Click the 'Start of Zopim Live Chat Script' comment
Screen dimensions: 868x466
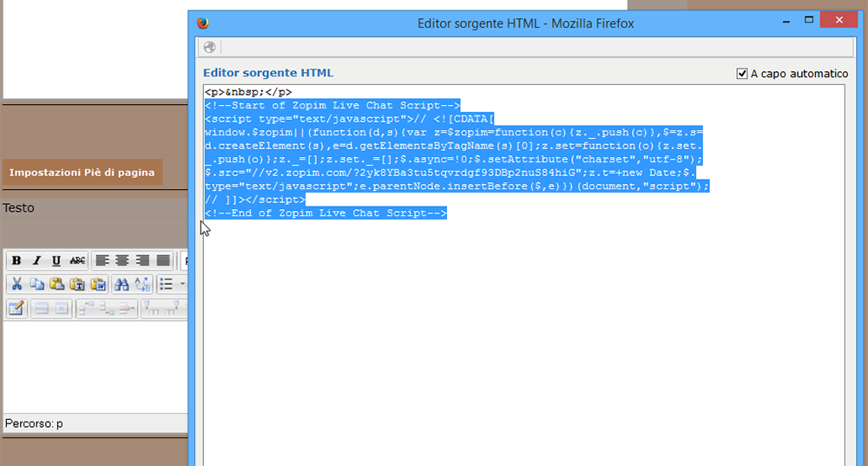point(332,105)
